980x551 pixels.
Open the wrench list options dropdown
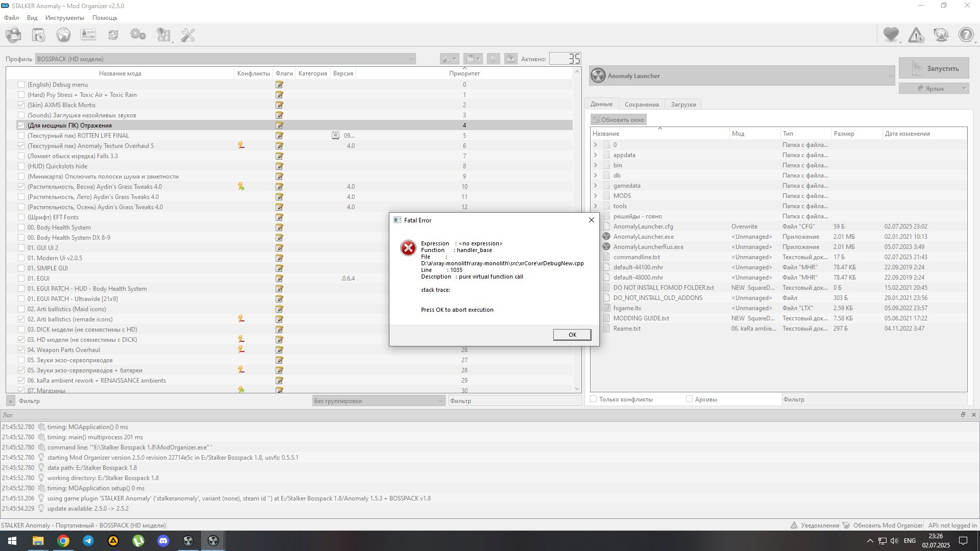(x=449, y=59)
